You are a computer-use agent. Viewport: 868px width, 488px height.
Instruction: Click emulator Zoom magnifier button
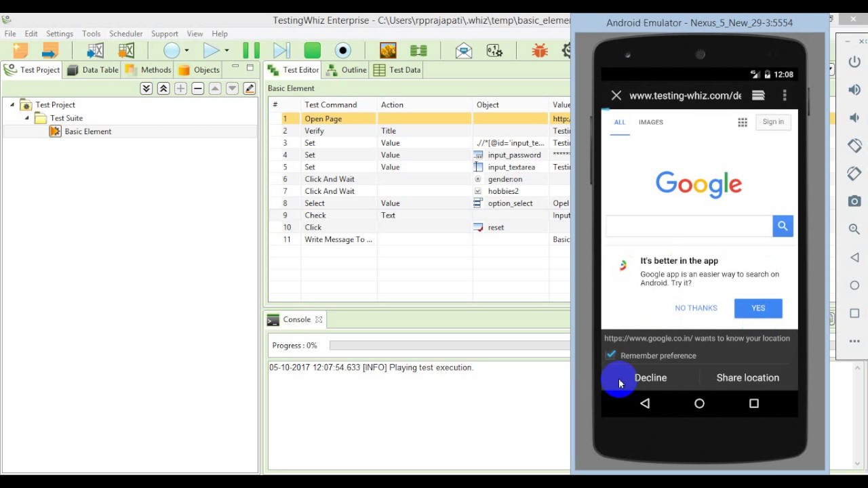pos(854,229)
